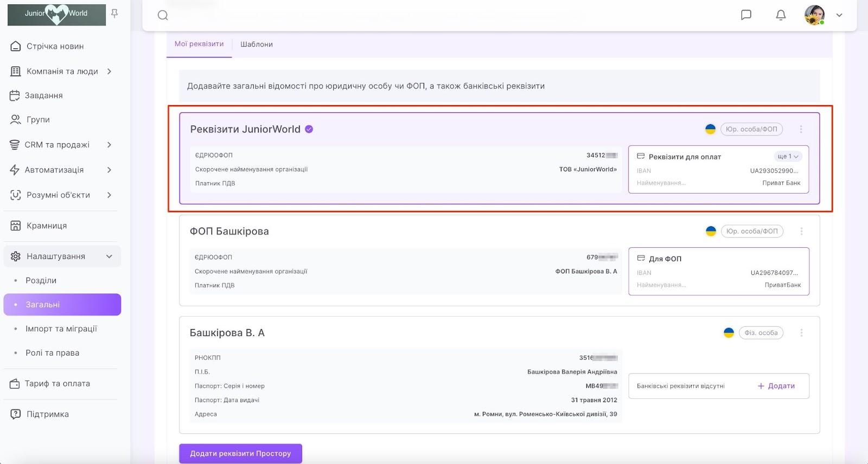Pin the sidebar with the pin icon
The image size is (868, 464).
coord(114,14)
